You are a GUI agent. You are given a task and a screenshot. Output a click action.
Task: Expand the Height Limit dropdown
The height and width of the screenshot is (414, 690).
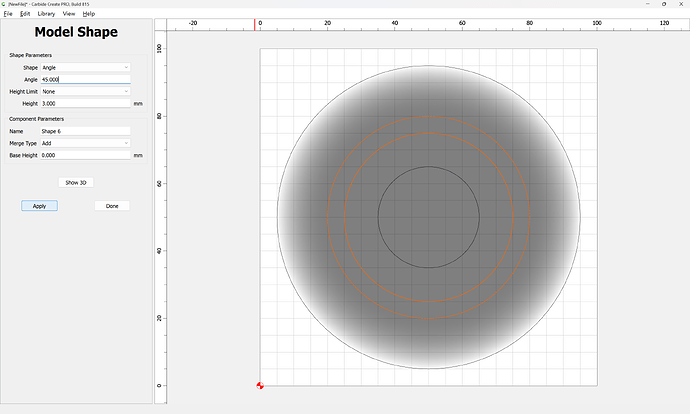click(85, 91)
